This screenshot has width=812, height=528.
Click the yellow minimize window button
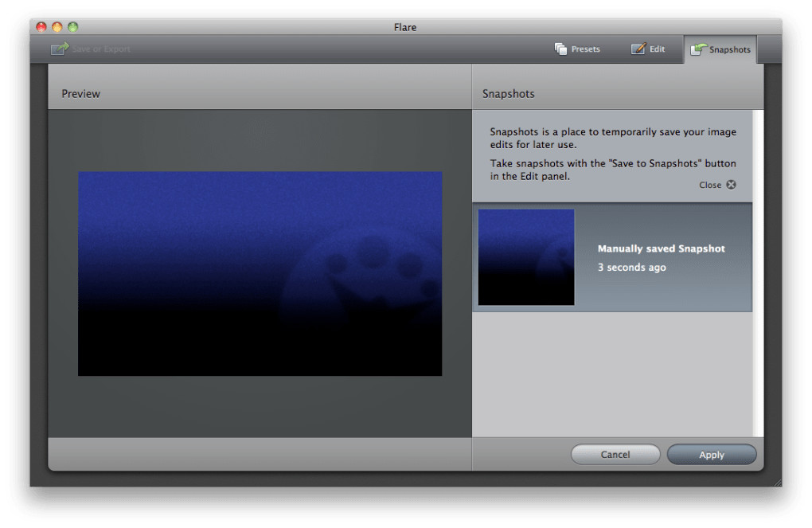point(57,27)
